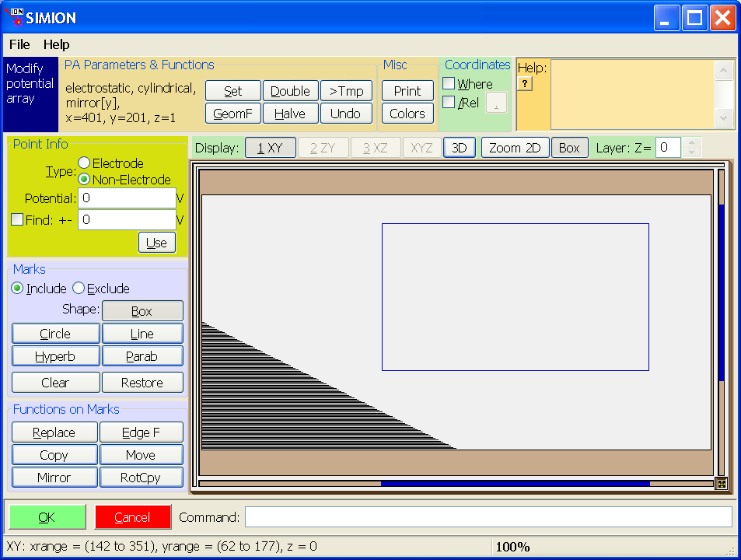Click the Set button
The height and width of the screenshot is (560, 741).
click(x=233, y=91)
